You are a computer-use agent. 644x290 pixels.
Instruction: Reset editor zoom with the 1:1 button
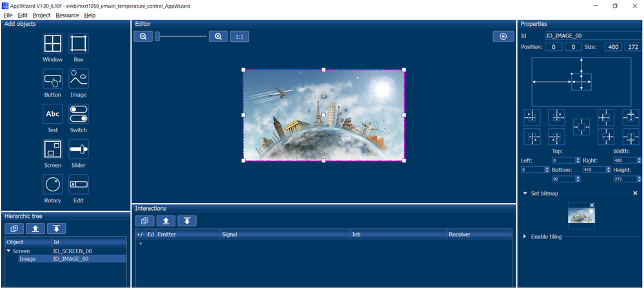coord(239,37)
